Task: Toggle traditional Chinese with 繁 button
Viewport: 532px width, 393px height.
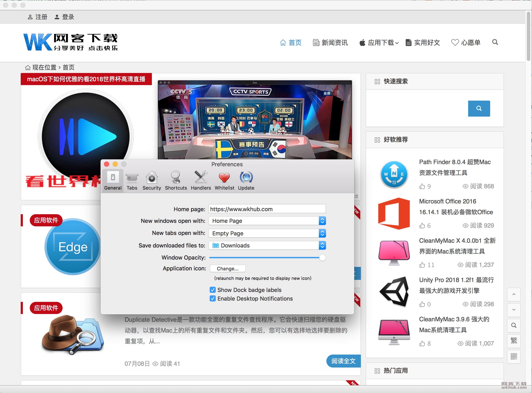Action: (514, 341)
